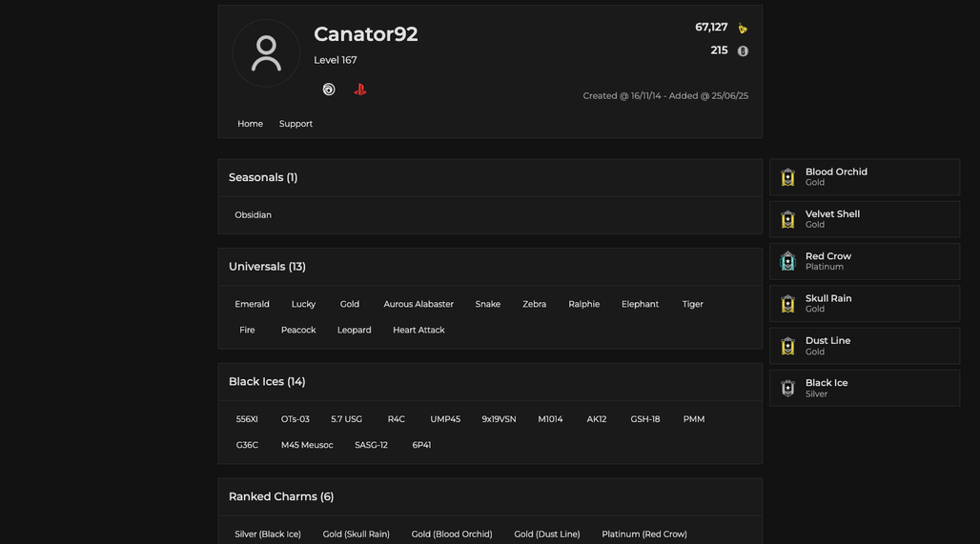Select the M45 Meusoc black ice entry
Viewport: 980px width, 544px height.
pos(307,445)
